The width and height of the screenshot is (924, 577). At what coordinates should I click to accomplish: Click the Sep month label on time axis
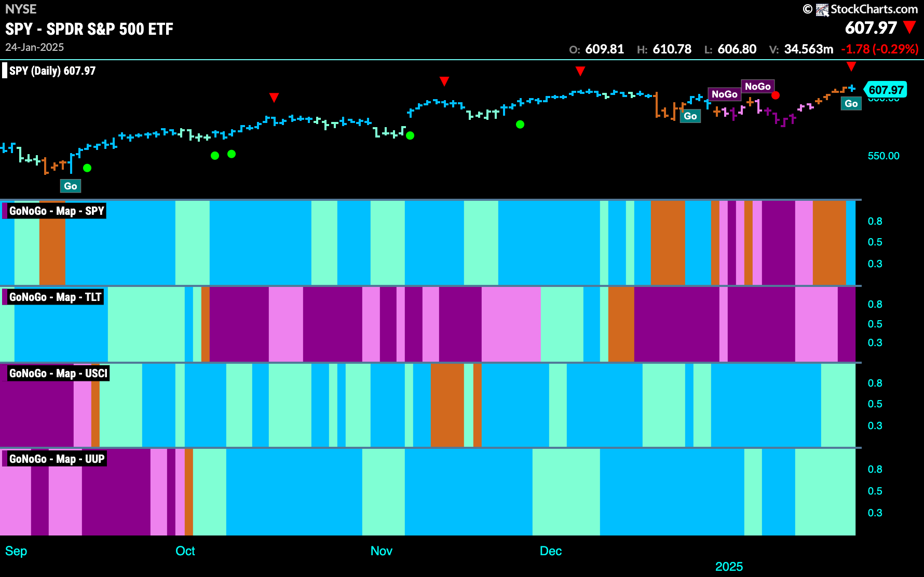[x=16, y=551]
